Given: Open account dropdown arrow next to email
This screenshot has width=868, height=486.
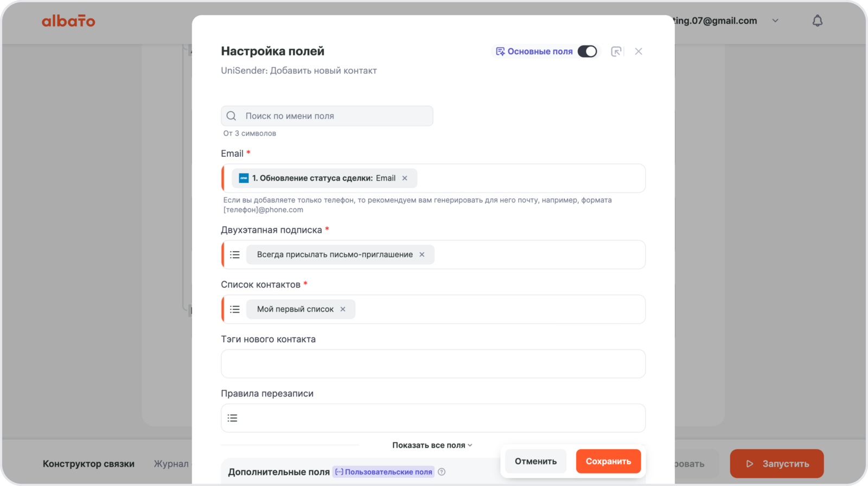Looking at the screenshot, I should (x=775, y=21).
